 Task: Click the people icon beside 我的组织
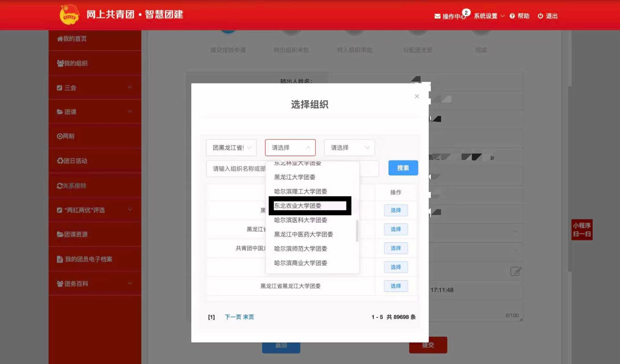60,63
